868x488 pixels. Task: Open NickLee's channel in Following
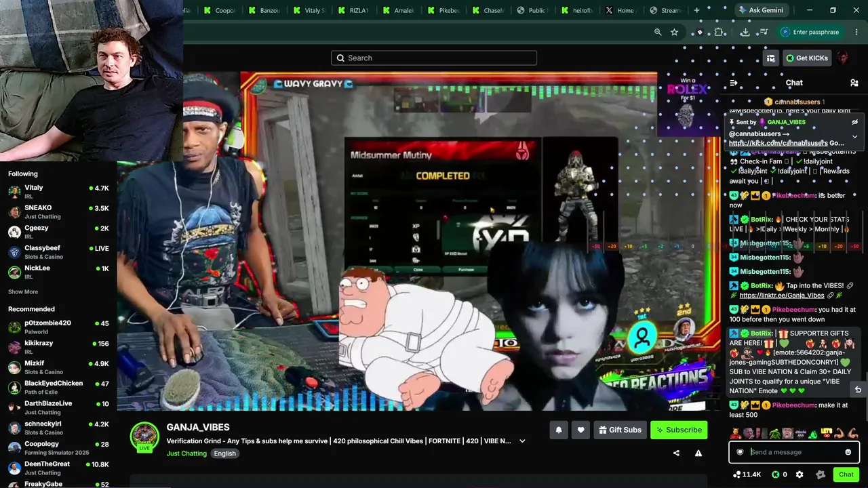58,272
